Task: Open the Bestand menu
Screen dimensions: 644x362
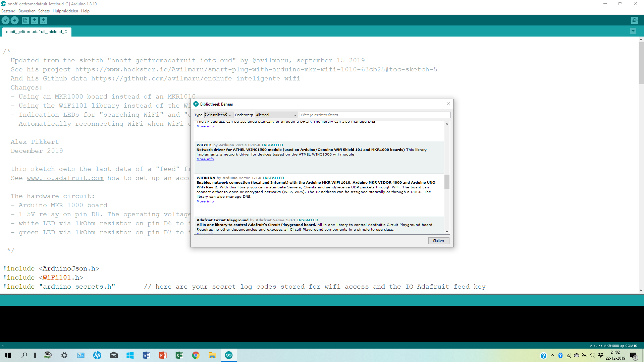Action: tap(8, 11)
